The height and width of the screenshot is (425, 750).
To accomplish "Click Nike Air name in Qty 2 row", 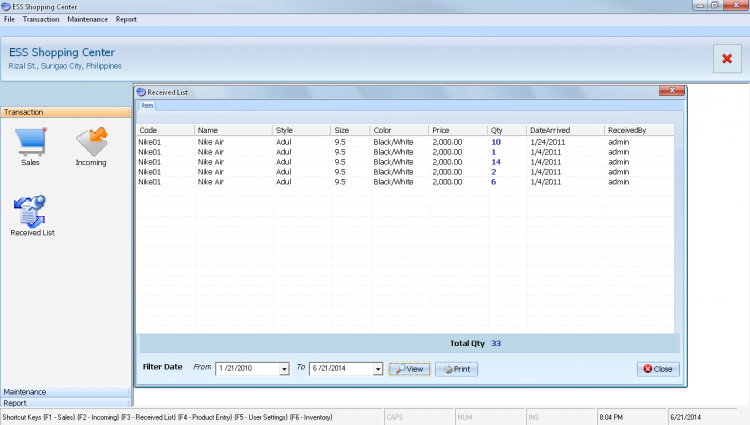I will [x=211, y=172].
